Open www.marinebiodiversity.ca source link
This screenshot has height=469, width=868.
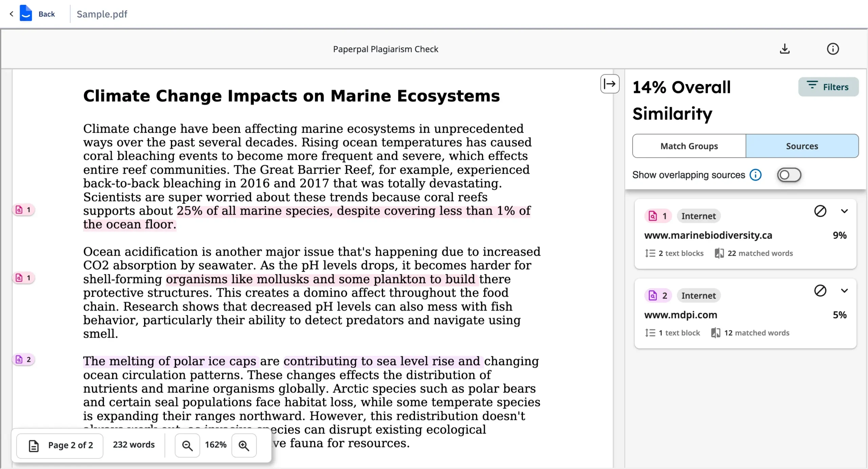coord(708,235)
